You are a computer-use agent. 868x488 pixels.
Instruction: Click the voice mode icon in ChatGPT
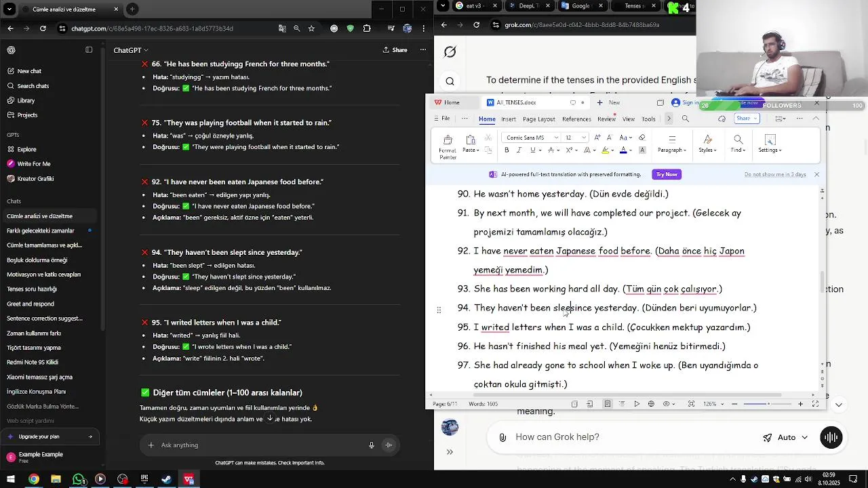pos(389,445)
